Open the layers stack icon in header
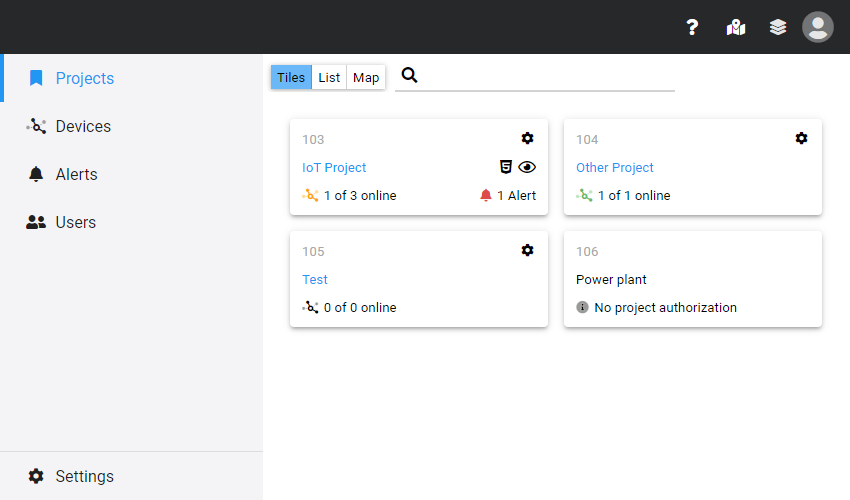 tap(778, 27)
